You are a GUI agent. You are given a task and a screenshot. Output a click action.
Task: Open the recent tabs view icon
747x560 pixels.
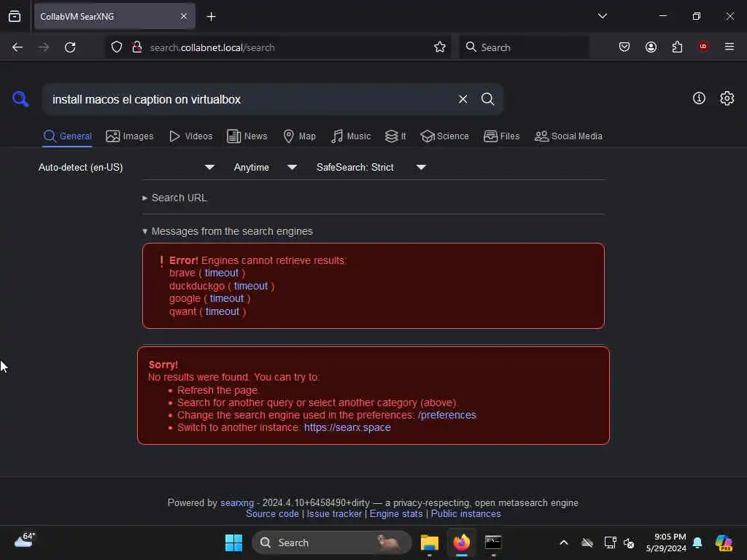15,17
